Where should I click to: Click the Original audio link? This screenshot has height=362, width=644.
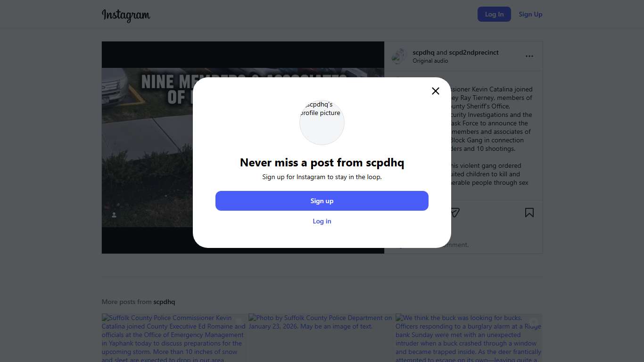click(430, 61)
